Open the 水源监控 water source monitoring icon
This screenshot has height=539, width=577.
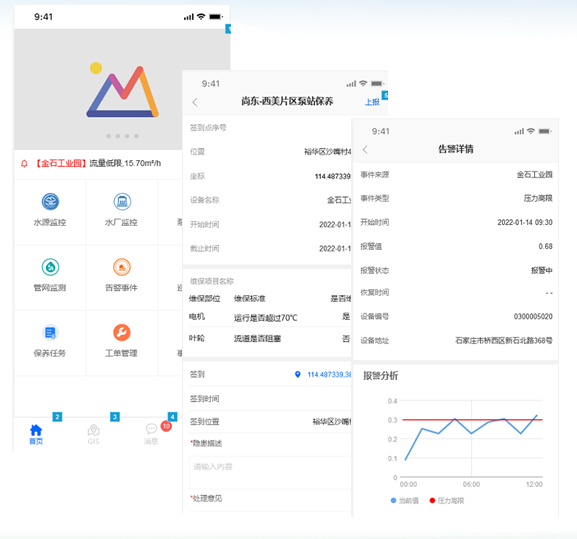coord(50,202)
